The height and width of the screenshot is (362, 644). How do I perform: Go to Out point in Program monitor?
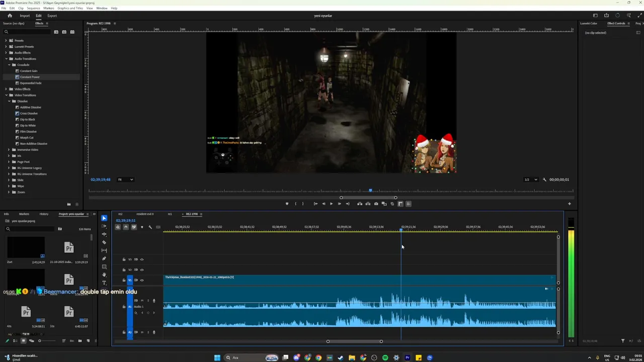(347, 204)
